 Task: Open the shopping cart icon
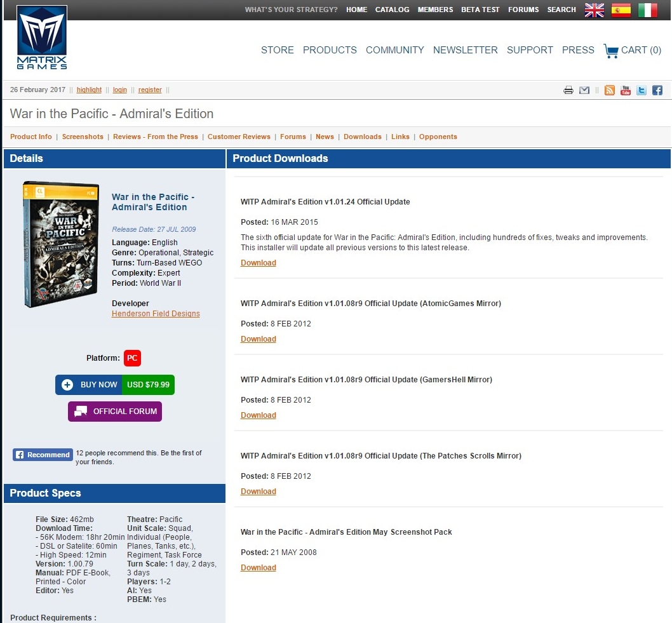tap(611, 51)
